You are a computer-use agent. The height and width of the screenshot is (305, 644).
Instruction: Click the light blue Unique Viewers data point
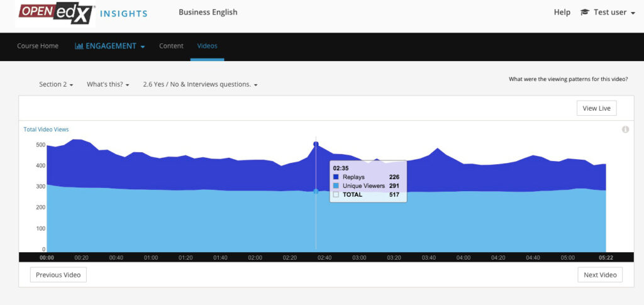point(316,191)
